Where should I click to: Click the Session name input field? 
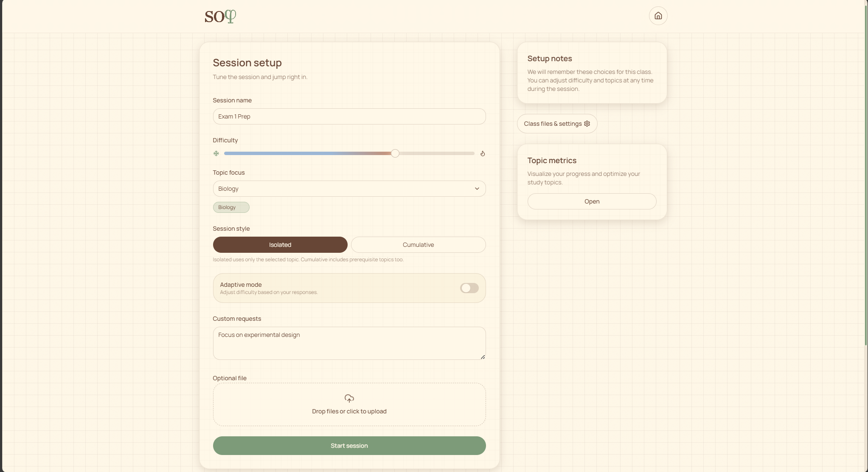(x=349, y=116)
